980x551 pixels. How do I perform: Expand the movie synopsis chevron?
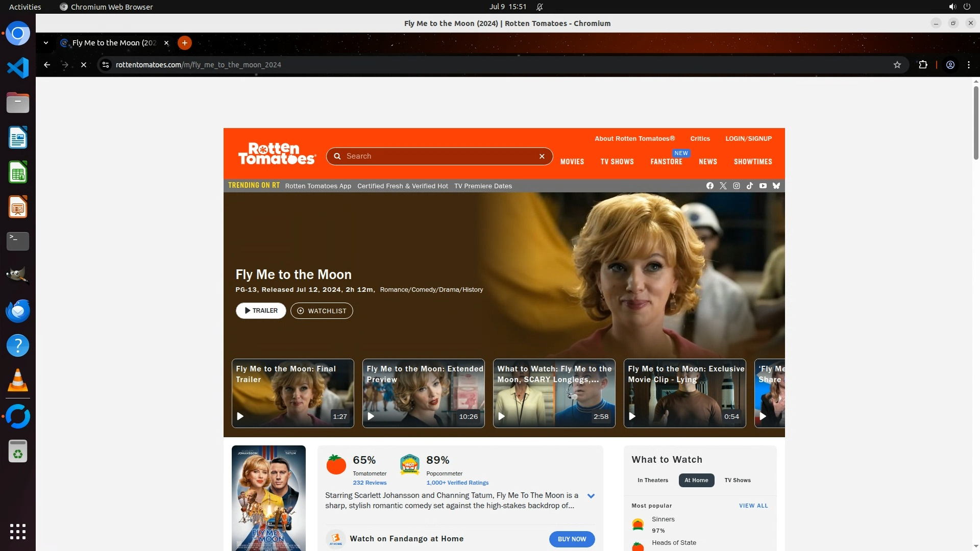click(x=591, y=496)
